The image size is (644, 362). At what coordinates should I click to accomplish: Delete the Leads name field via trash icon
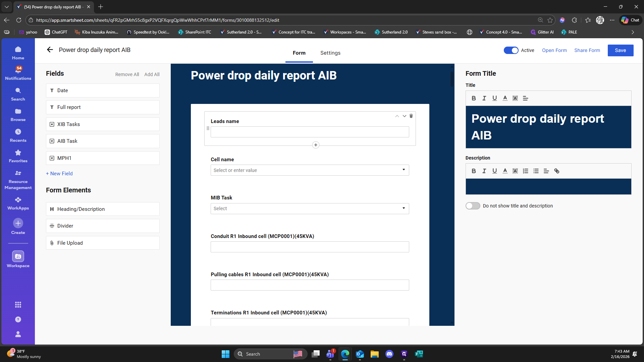coord(411,116)
